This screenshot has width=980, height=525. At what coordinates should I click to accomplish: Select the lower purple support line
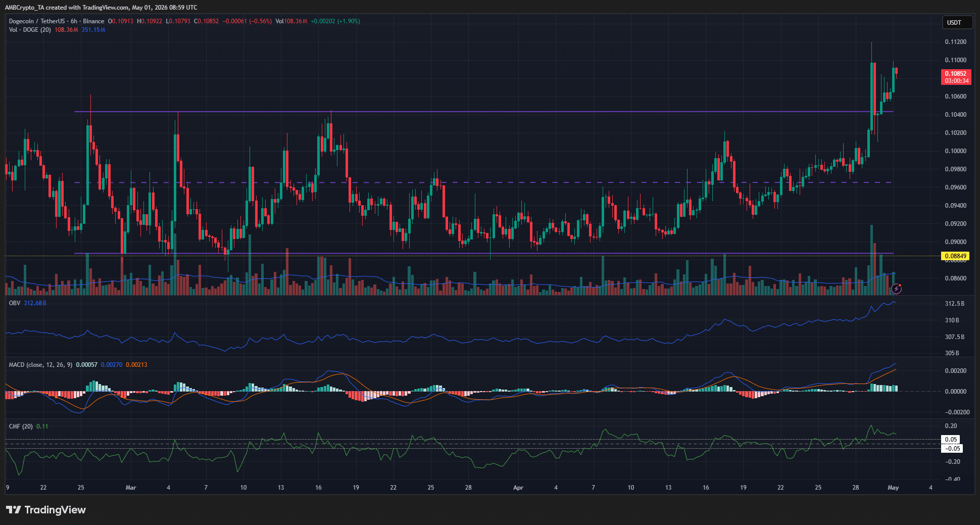[x=483, y=253]
